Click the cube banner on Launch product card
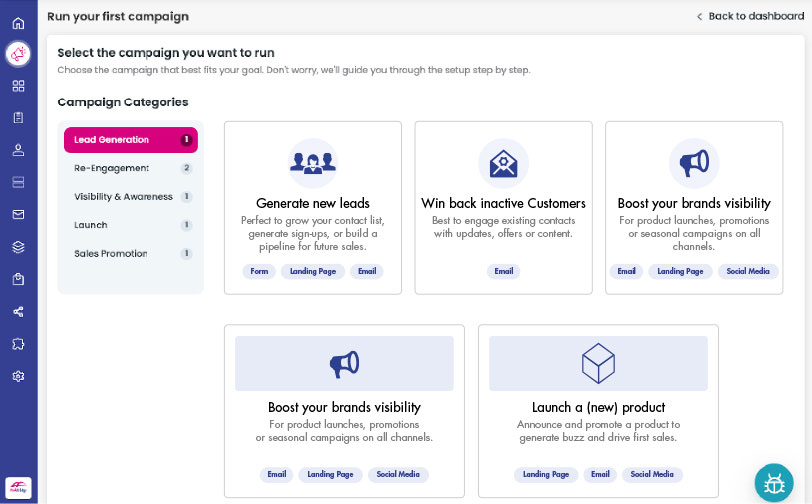Image resolution: width=812 pixels, height=504 pixels. [x=598, y=364]
